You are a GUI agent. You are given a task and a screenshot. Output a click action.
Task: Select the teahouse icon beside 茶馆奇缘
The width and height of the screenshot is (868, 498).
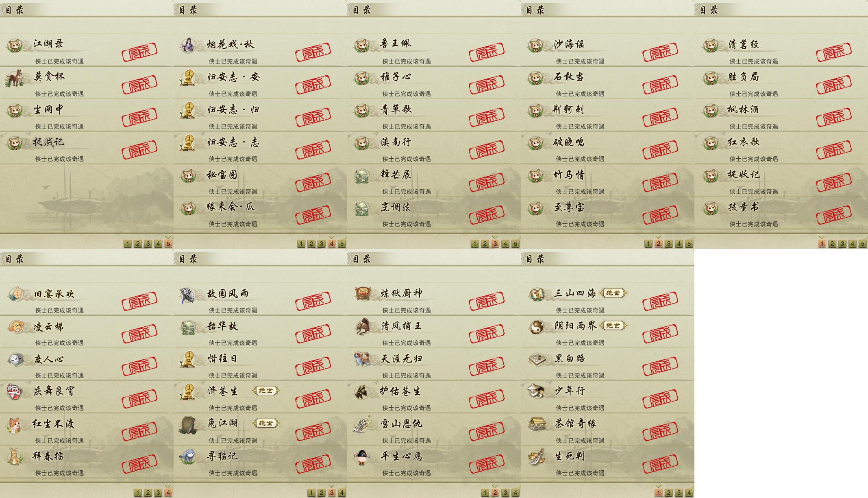(536, 424)
